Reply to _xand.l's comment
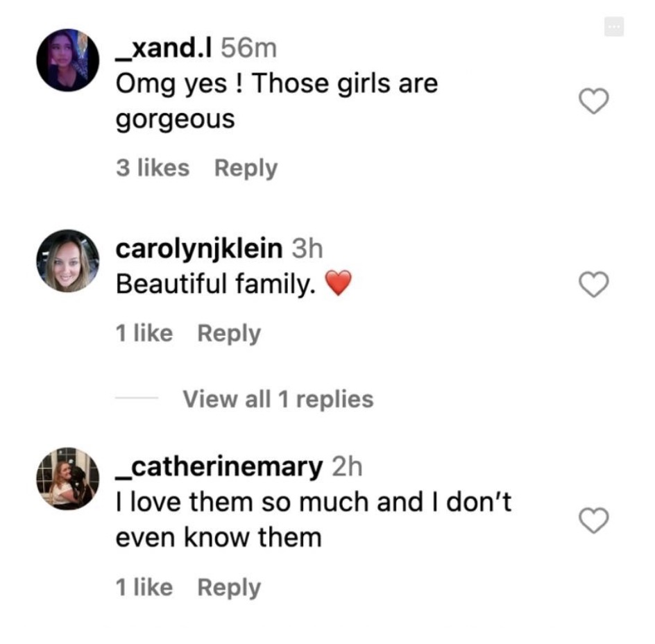Viewport: 655px width, 644px height. [246, 168]
